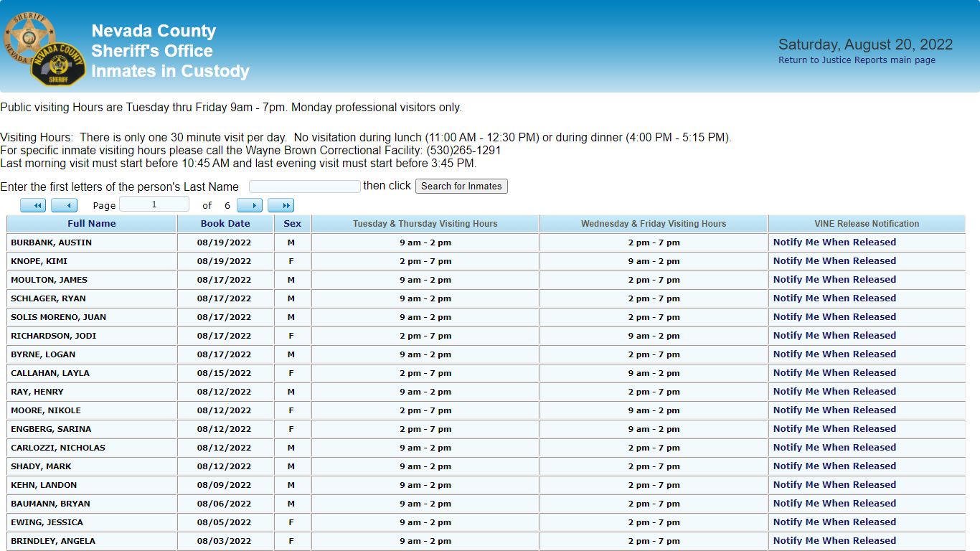Notify Me When Released for BAUMANN, BRYAN
This screenshot has height=551, width=980.
pos(834,504)
